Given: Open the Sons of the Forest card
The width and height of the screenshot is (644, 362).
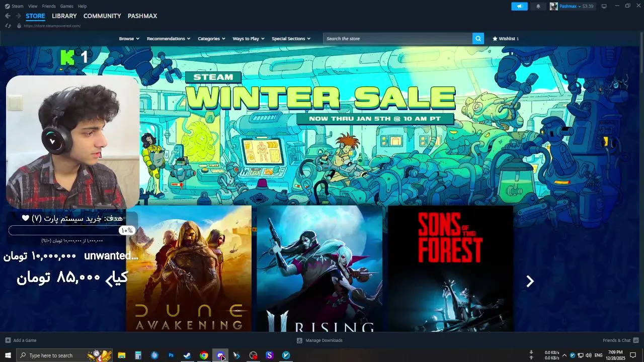Looking at the screenshot, I should point(450,268).
